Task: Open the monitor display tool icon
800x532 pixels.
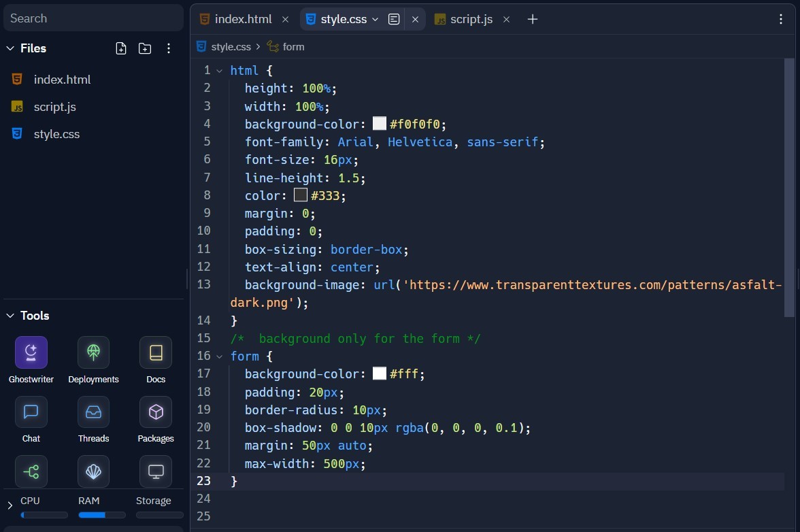Action: point(156,471)
